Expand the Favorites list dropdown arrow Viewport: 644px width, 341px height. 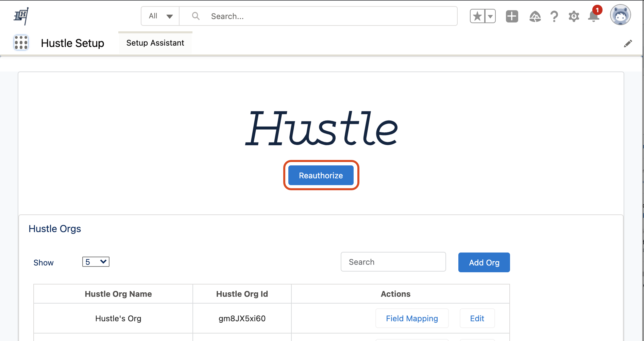[x=490, y=16]
